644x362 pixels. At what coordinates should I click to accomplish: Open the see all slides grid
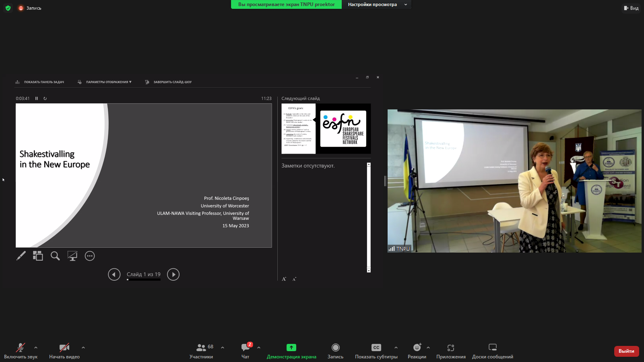click(x=38, y=256)
